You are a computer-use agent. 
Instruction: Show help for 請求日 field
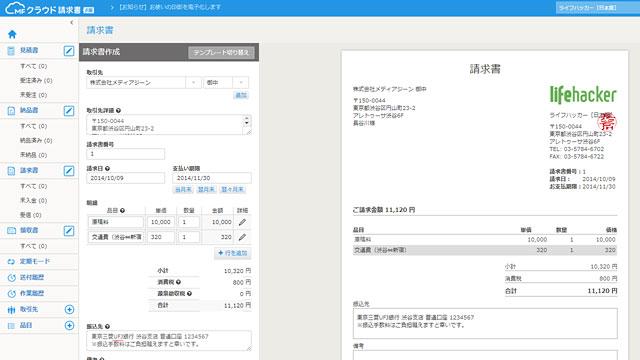(107, 168)
